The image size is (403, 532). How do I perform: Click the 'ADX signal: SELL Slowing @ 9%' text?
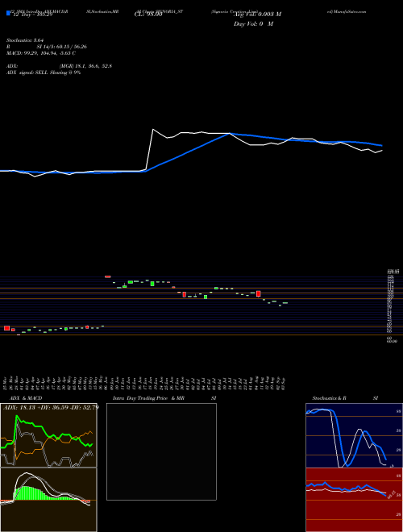coord(44,73)
